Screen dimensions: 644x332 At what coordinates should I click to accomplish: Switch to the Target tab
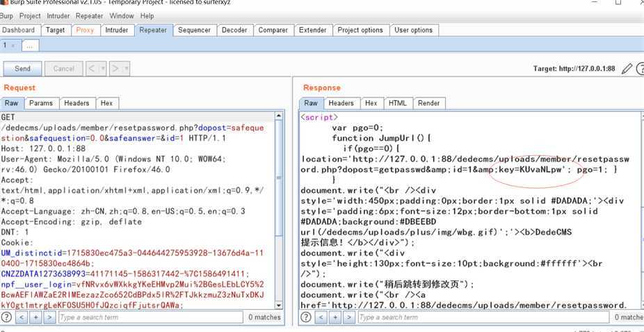pos(56,30)
